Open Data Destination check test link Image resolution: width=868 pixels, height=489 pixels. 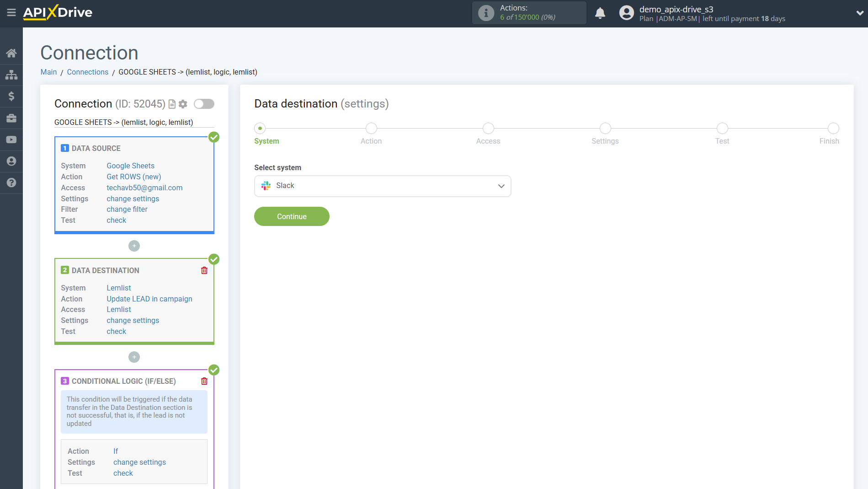(x=117, y=331)
